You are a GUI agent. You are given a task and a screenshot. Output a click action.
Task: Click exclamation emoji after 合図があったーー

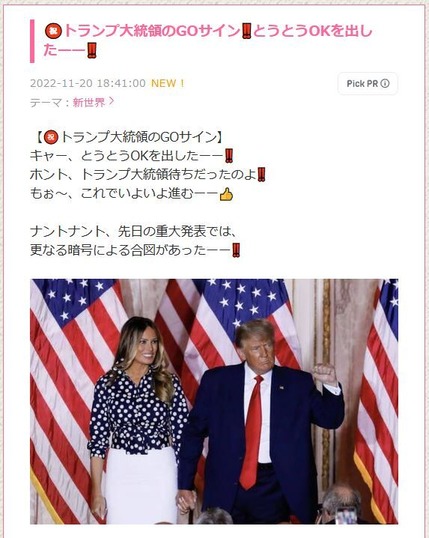click(236, 250)
